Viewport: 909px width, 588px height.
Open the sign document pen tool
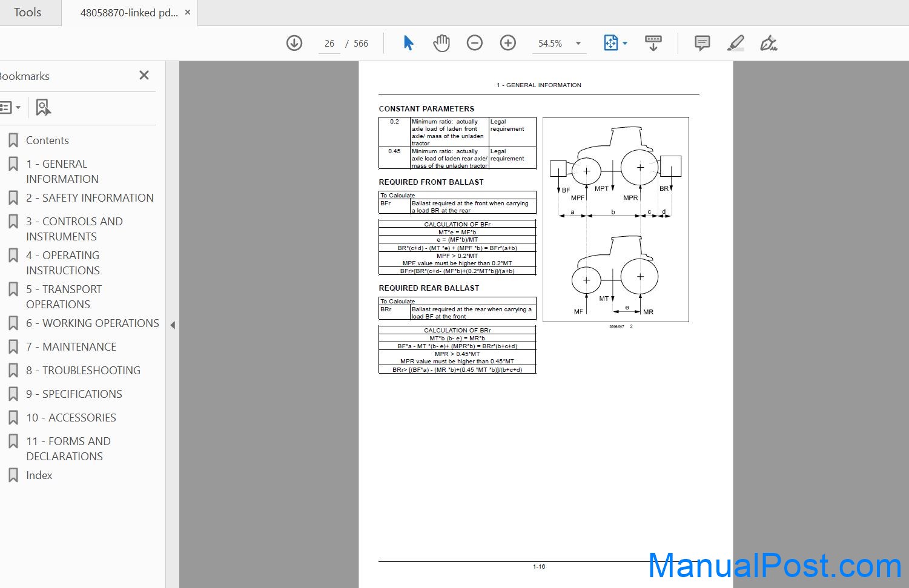click(x=769, y=43)
